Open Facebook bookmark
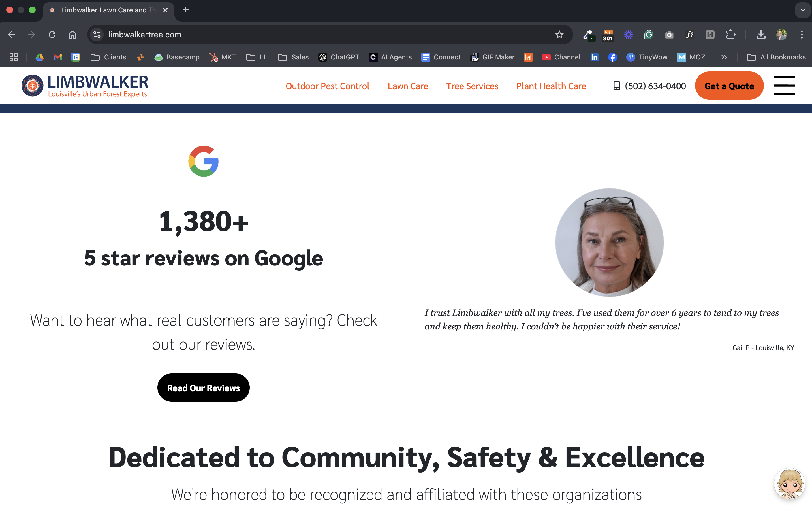 coord(612,57)
